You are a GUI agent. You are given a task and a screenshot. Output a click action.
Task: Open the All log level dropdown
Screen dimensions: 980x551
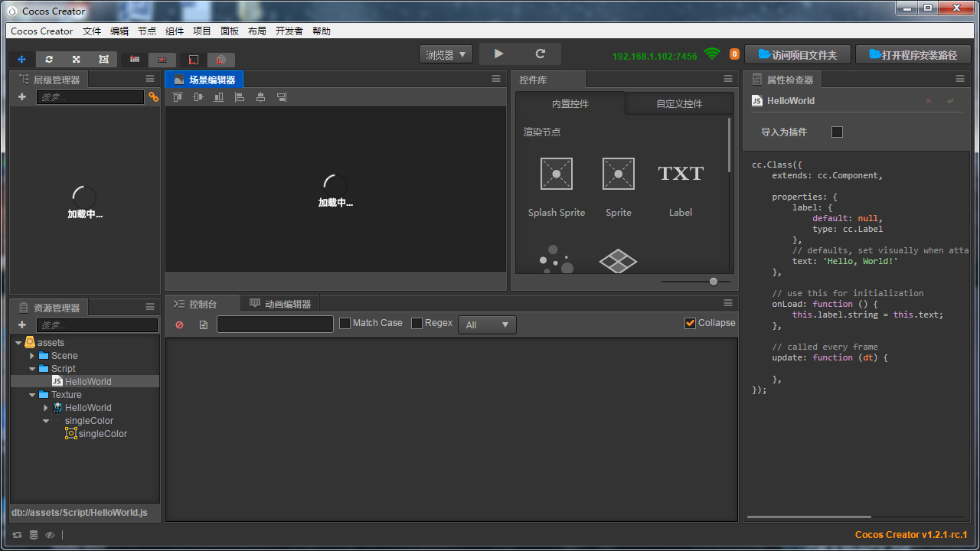coord(487,324)
